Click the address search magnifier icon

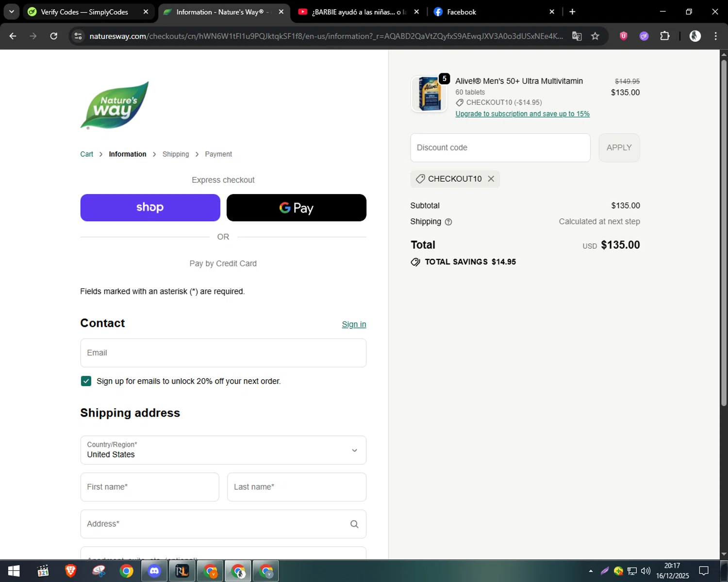pyautogui.click(x=354, y=524)
